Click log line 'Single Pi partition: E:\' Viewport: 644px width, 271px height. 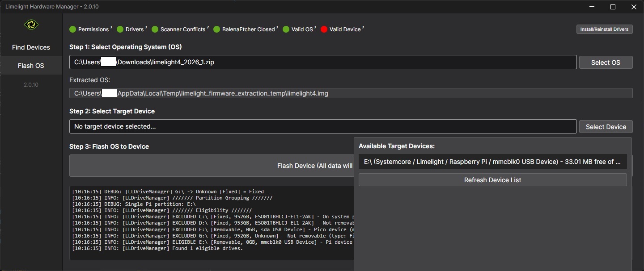point(134,204)
